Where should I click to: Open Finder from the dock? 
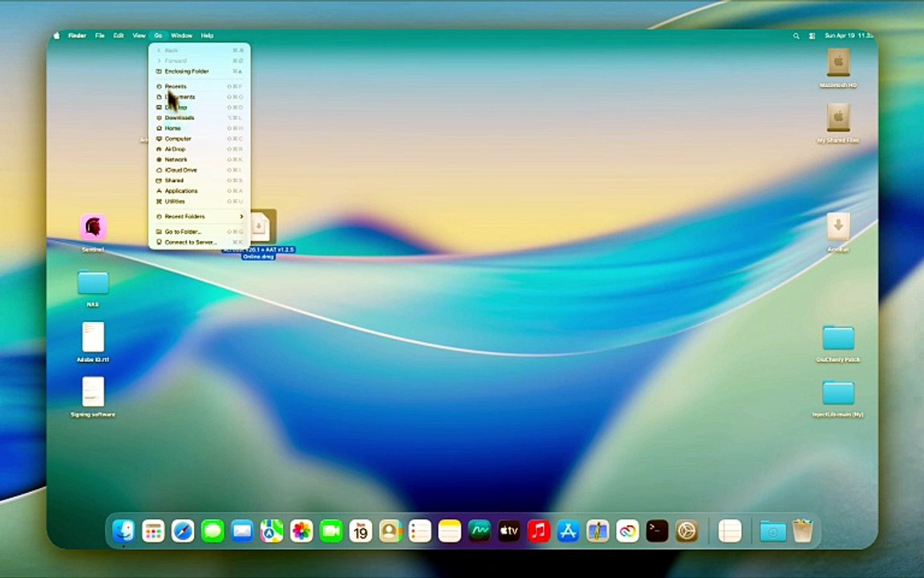tap(124, 531)
